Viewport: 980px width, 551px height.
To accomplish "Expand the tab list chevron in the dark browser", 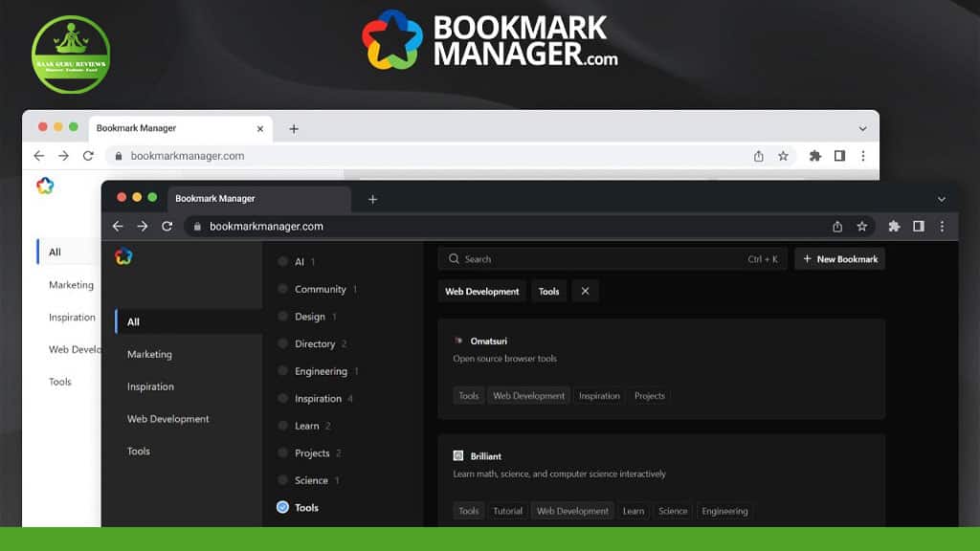I will tap(942, 199).
